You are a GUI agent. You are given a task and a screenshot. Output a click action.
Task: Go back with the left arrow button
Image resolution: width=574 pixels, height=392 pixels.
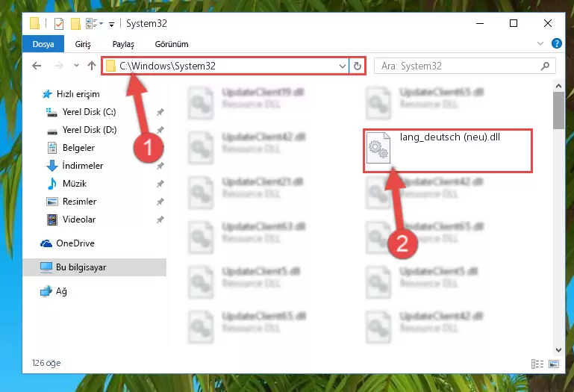(x=37, y=66)
